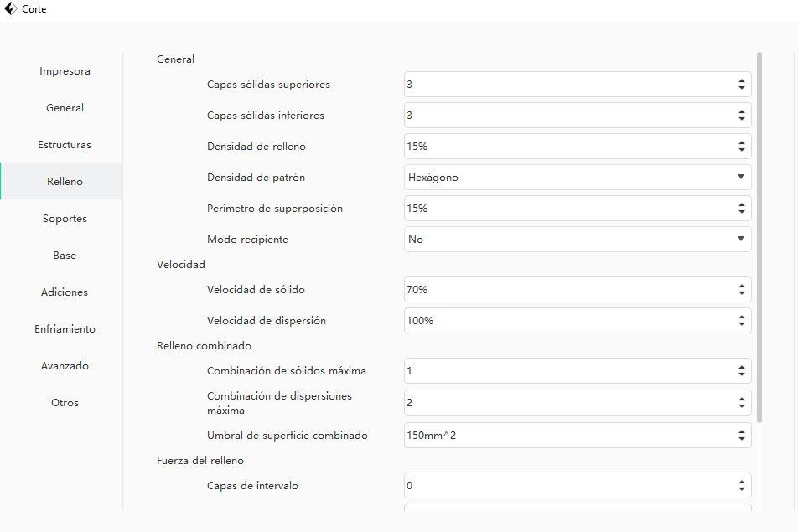Click the Velocidad de sólido stepper arrows
The image size is (798, 532).
(x=741, y=290)
